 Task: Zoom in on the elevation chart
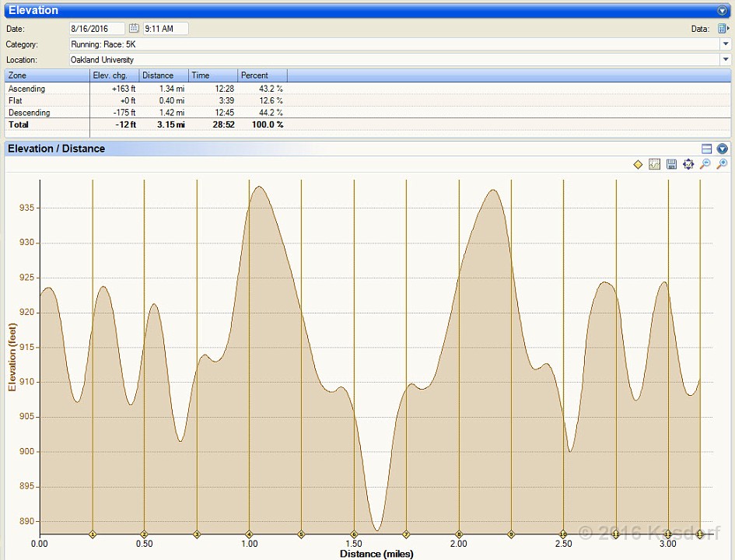click(x=722, y=164)
